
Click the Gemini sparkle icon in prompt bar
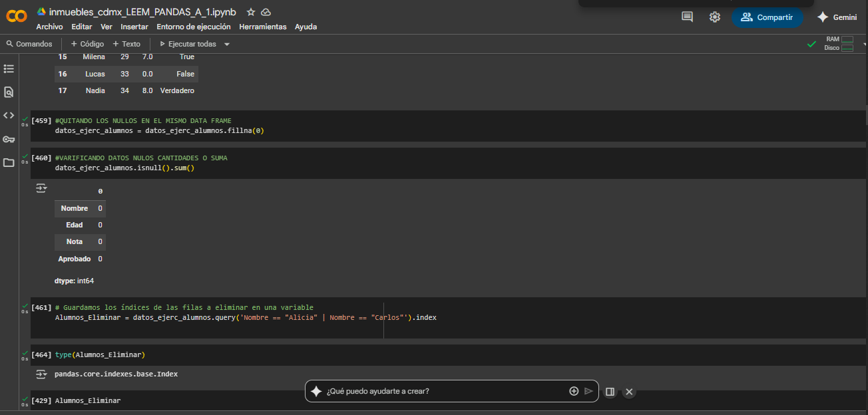click(316, 391)
